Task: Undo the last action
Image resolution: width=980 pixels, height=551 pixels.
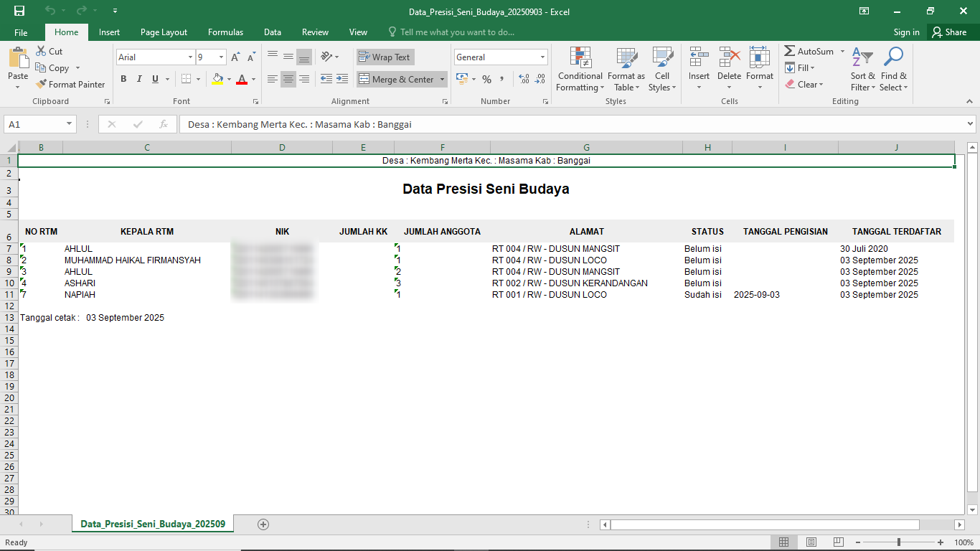Action: (50, 11)
